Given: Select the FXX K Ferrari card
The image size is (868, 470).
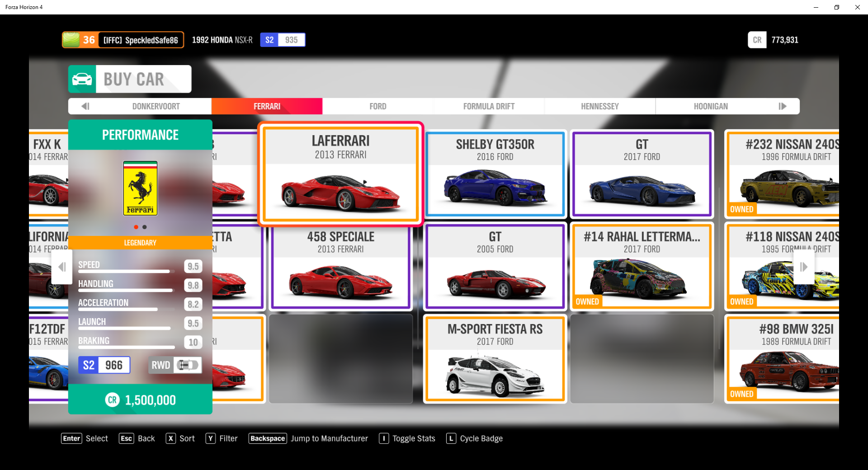Looking at the screenshot, I should tap(48, 174).
